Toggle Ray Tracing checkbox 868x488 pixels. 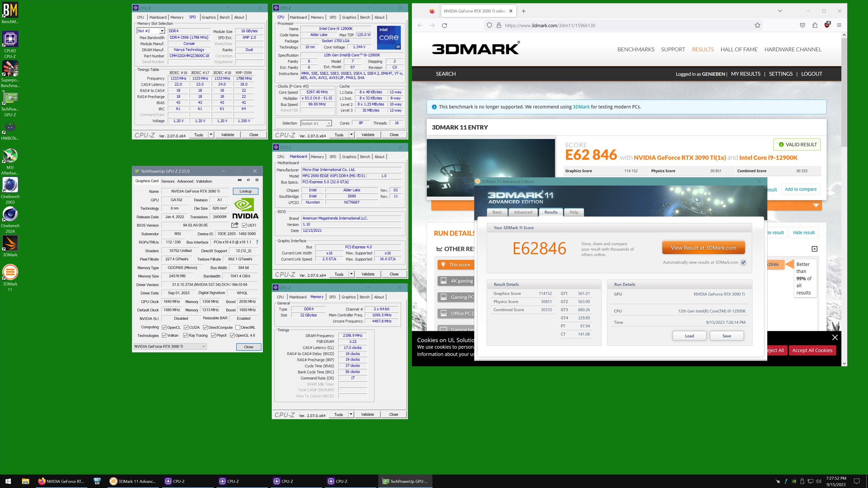click(x=185, y=335)
